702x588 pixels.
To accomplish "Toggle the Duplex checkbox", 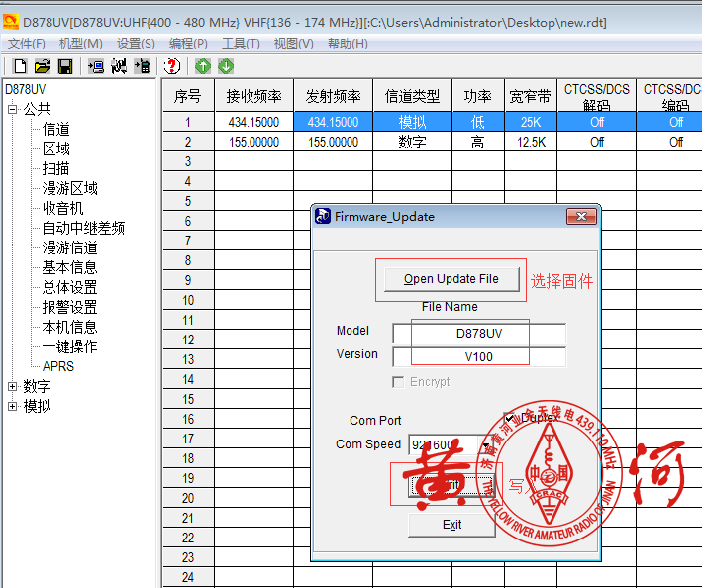I will click(509, 418).
